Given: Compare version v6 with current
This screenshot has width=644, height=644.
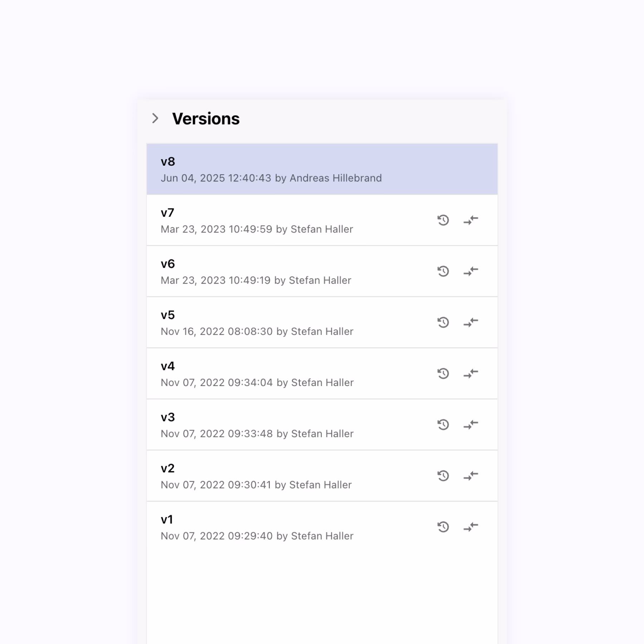Looking at the screenshot, I should click(471, 271).
